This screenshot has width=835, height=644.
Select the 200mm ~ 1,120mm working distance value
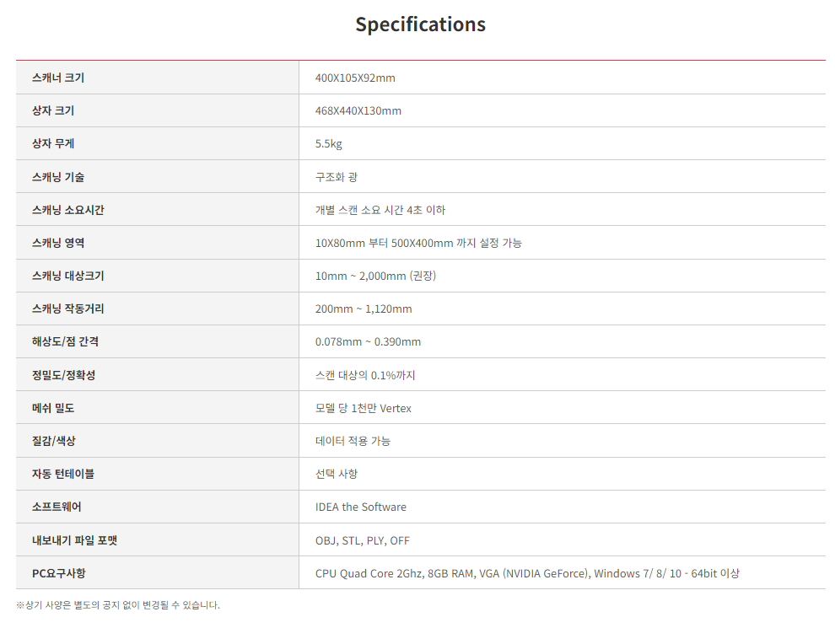(x=364, y=309)
